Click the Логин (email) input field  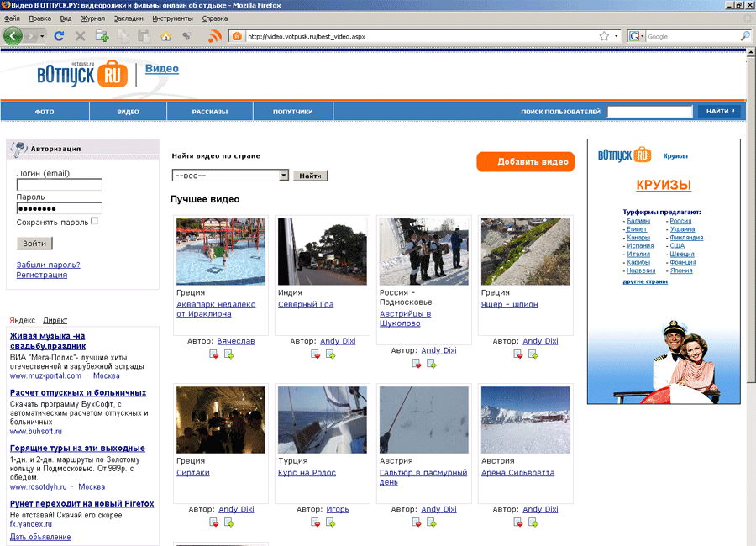coord(60,185)
